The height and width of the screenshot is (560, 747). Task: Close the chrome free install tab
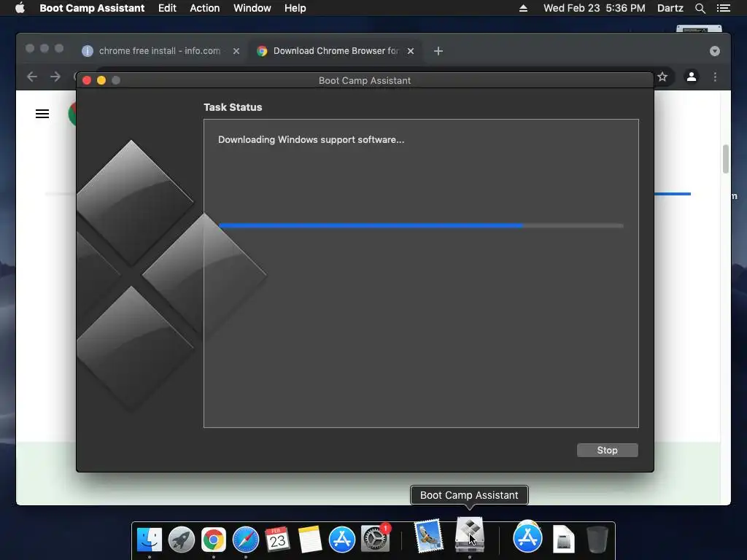coord(236,51)
